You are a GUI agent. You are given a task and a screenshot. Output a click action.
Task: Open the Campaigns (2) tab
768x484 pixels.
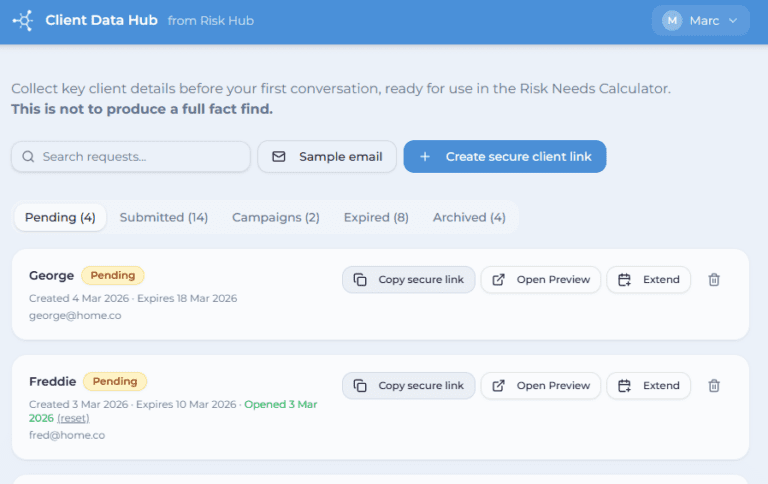coord(276,217)
